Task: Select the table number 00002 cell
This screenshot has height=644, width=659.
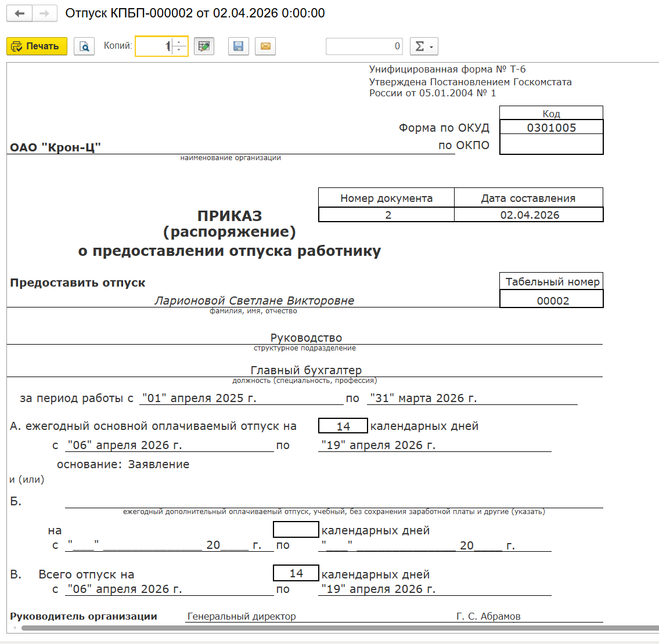Action: [552, 299]
